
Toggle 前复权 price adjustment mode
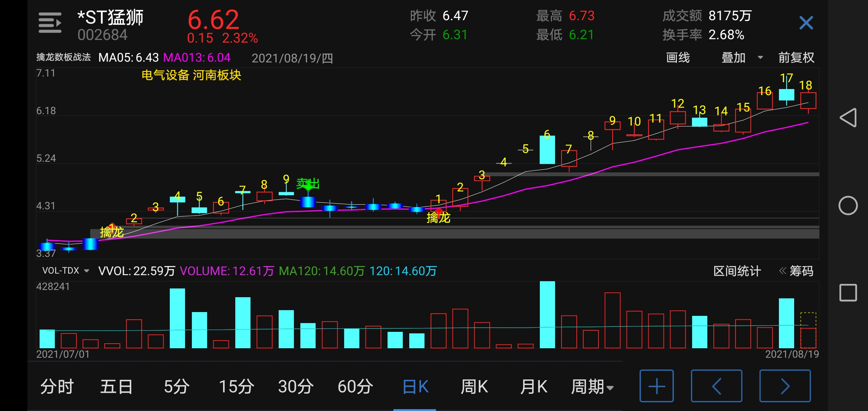point(796,58)
